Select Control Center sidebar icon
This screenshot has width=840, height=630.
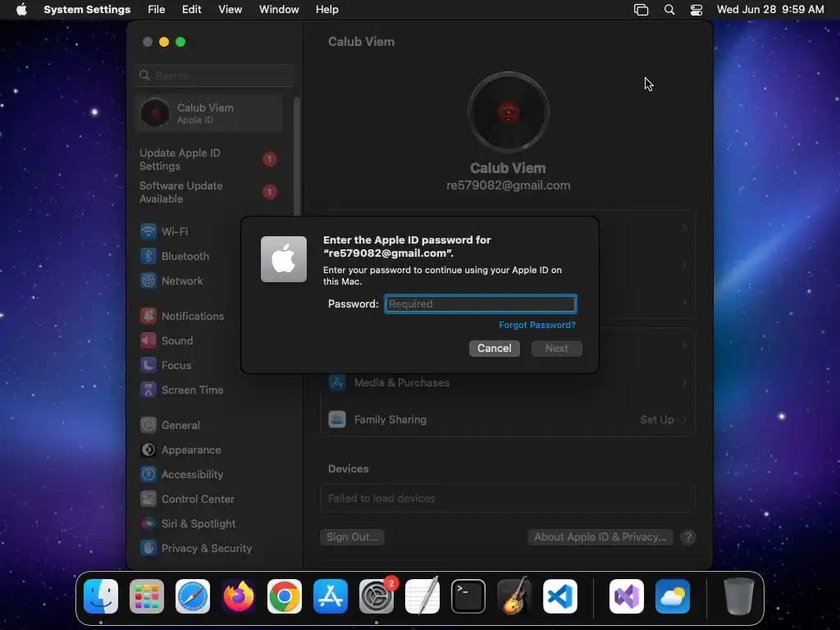[148, 500]
